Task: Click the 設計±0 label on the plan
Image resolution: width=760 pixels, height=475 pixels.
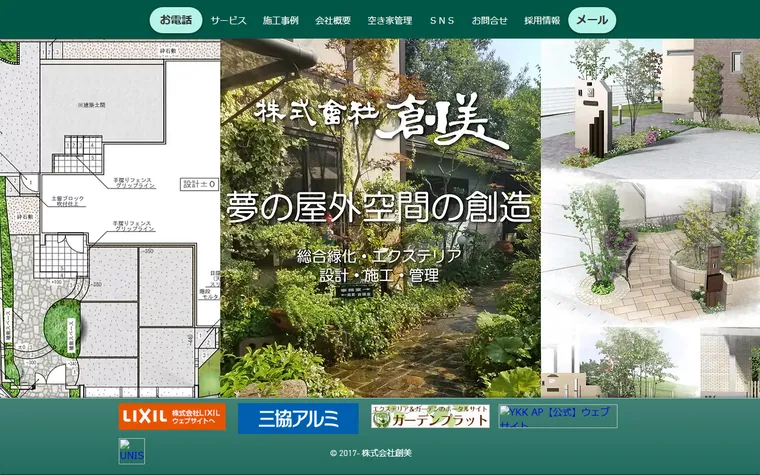Action: [x=200, y=184]
